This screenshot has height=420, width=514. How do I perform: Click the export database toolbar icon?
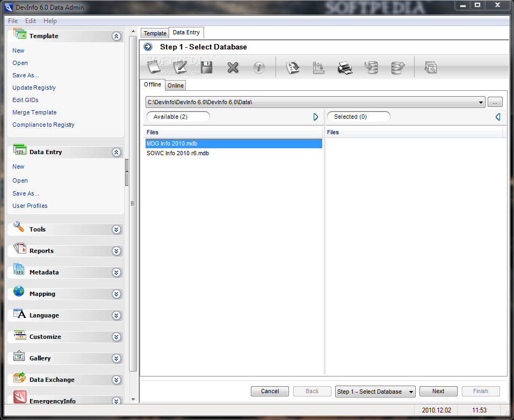coord(397,68)
